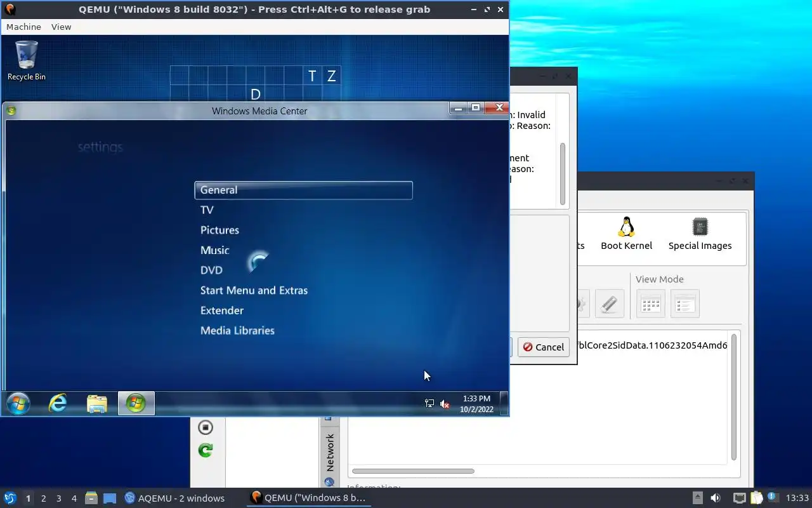
Task: Switch to the Network tab in AQEMU
Action: [x=329, y=453]
